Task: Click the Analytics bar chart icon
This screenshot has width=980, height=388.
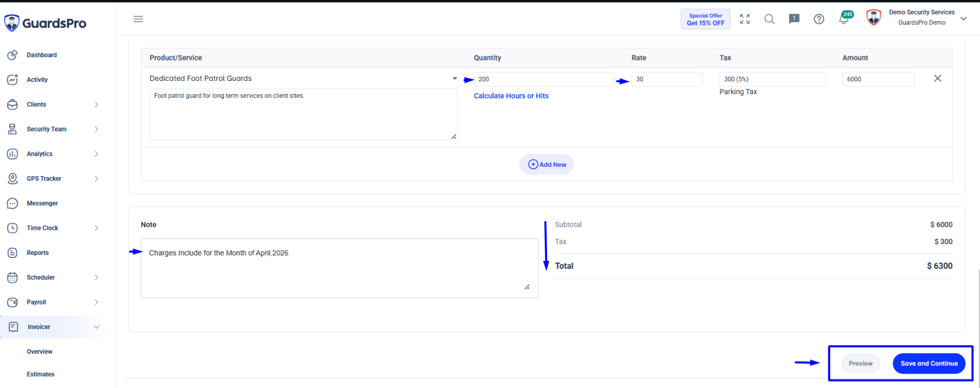Action: [x=12, y=154]
